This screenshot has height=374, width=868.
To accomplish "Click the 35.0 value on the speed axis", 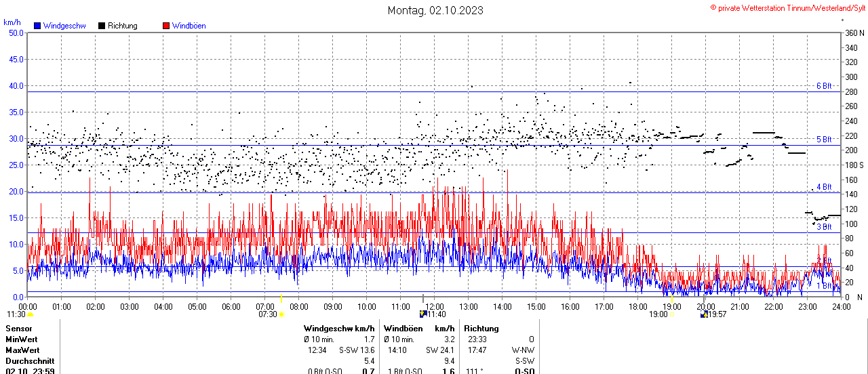I will coord(16,112).
